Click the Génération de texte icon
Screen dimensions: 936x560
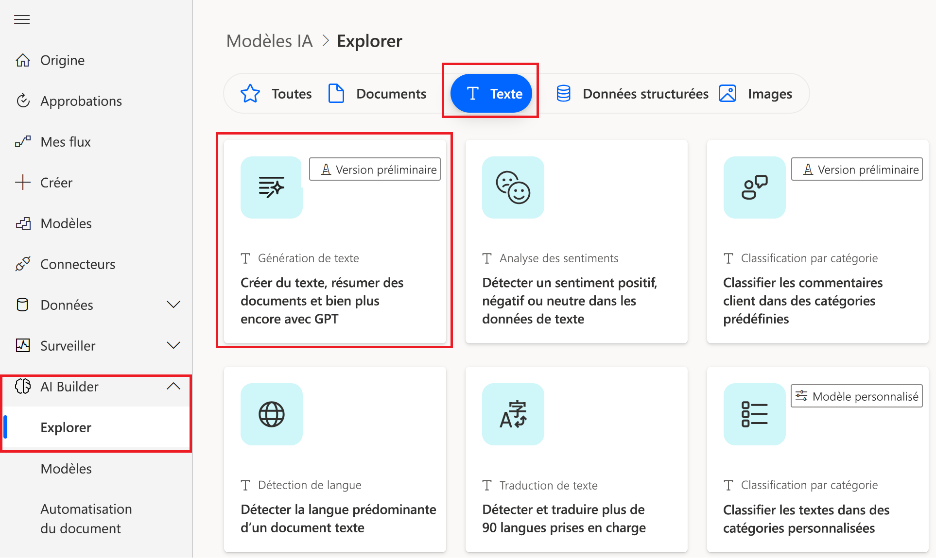271,187
